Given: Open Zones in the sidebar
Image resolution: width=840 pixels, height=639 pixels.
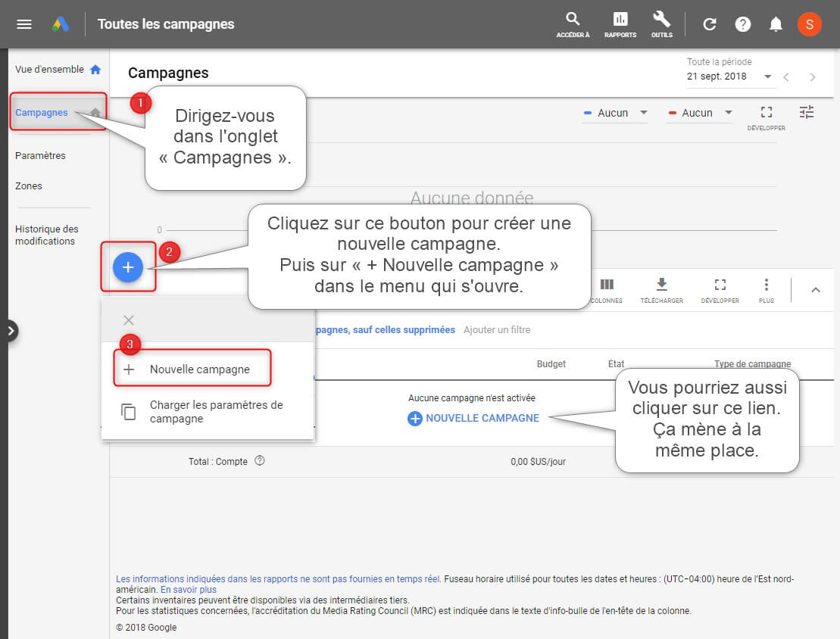Looking at the screenshot, I should 28,185.
